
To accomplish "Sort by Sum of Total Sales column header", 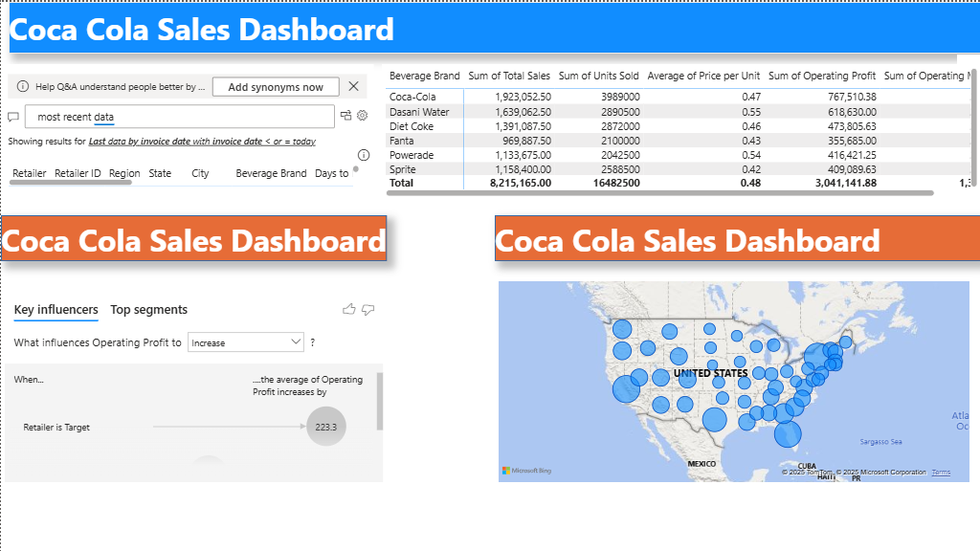I will (x=509, y=76).
